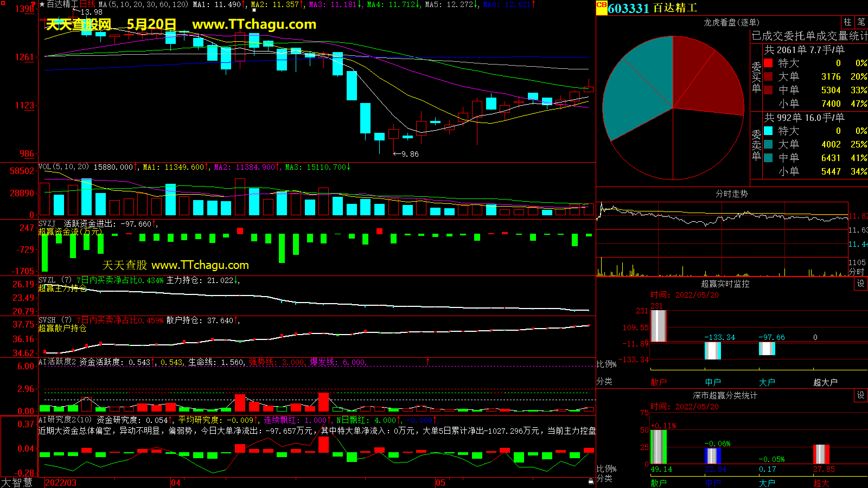Click the small red square icon in top-left corner
Screen dimensions: 868x488
[x=2, y=3]
